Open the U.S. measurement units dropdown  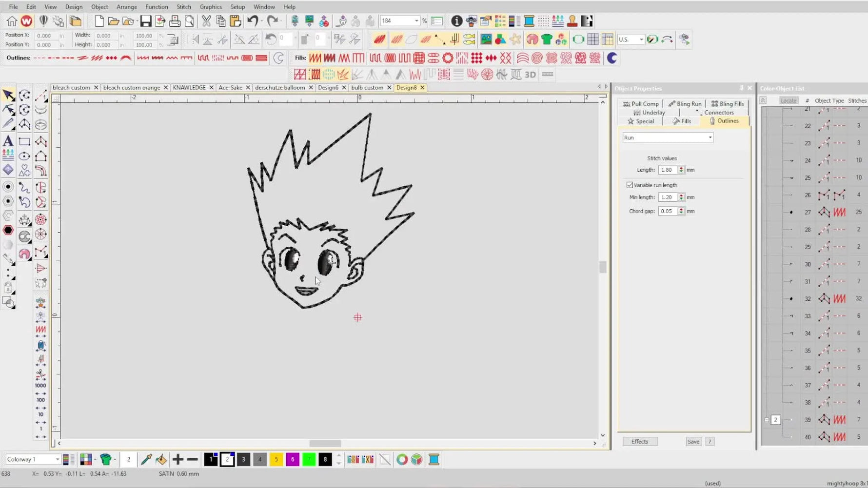(x=641, y=39)
